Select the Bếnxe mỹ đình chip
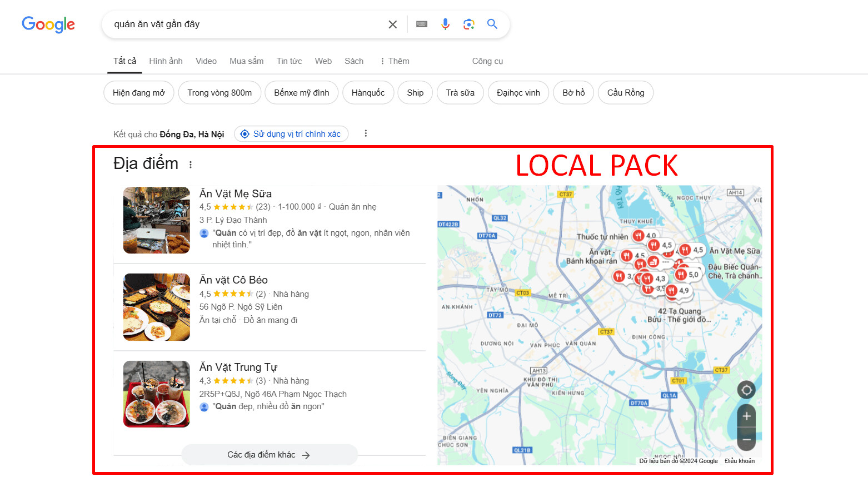Screen dimensions: 868x482 (x=302, y=93)
